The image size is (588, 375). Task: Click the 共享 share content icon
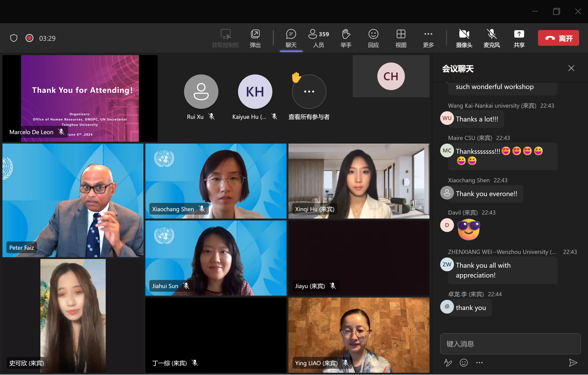tap(519, 38)
